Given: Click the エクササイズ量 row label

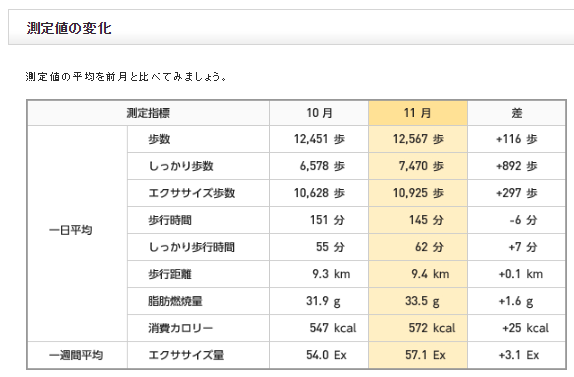Looking at the screenshot, I should [186, 355].
